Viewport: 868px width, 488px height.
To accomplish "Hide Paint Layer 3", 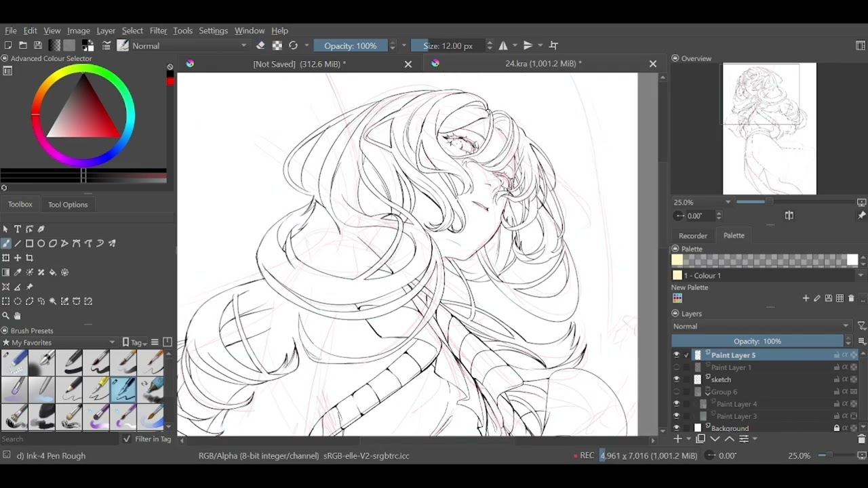I will (x=676, y=416).
